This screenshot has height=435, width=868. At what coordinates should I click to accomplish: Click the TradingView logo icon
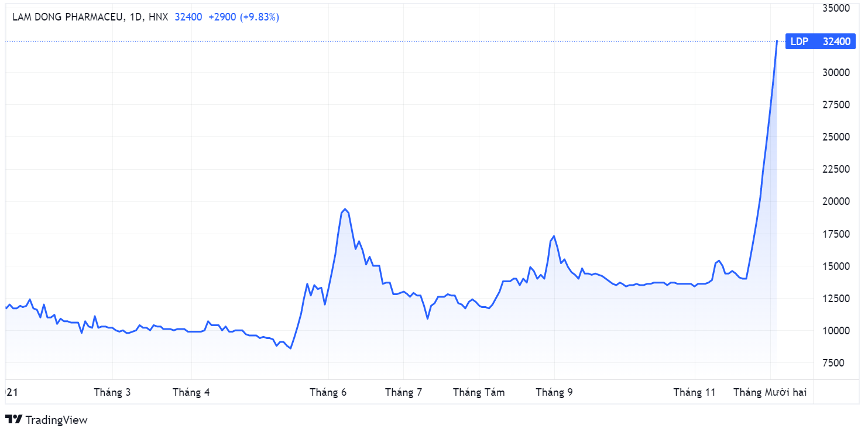[x=13, y=419]
